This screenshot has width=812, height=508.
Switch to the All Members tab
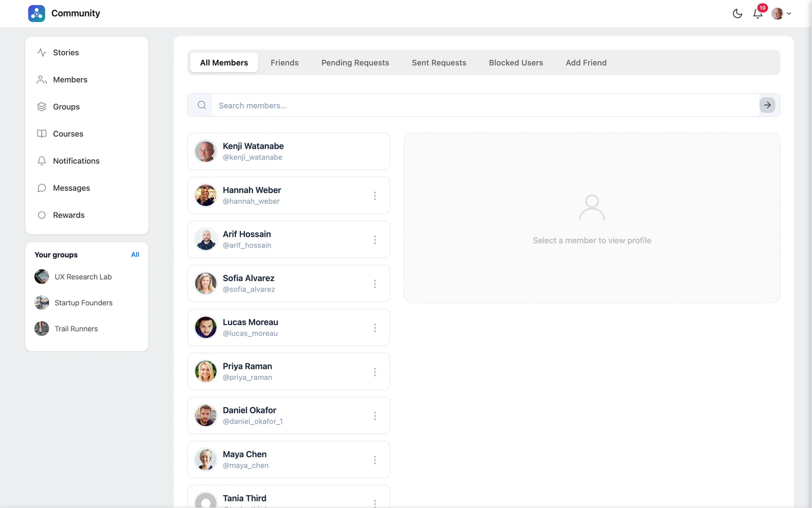224,62
